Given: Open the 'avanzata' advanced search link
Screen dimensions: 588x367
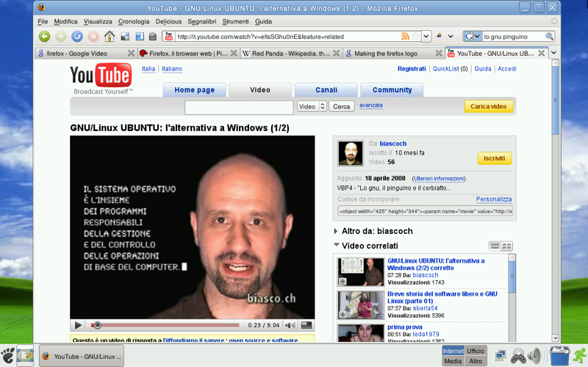Looking at the screenshot, I should tap(371, 105).
